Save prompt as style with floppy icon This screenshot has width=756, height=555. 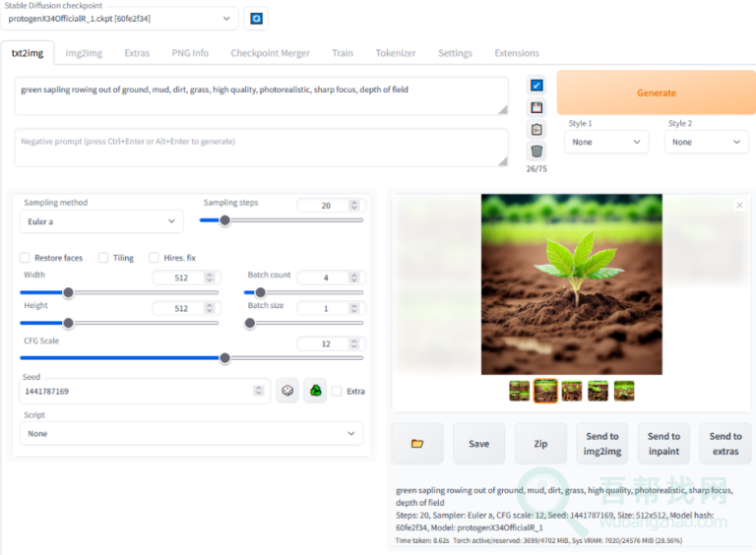[536, 107]
